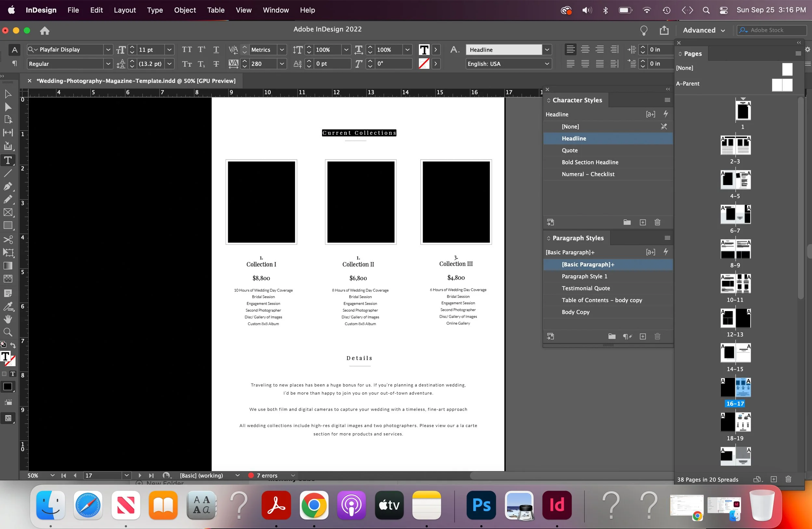The image size is (812, 529).
Task: Create new page plus icon in Pages panel
Action: click(x=774, y=479)
